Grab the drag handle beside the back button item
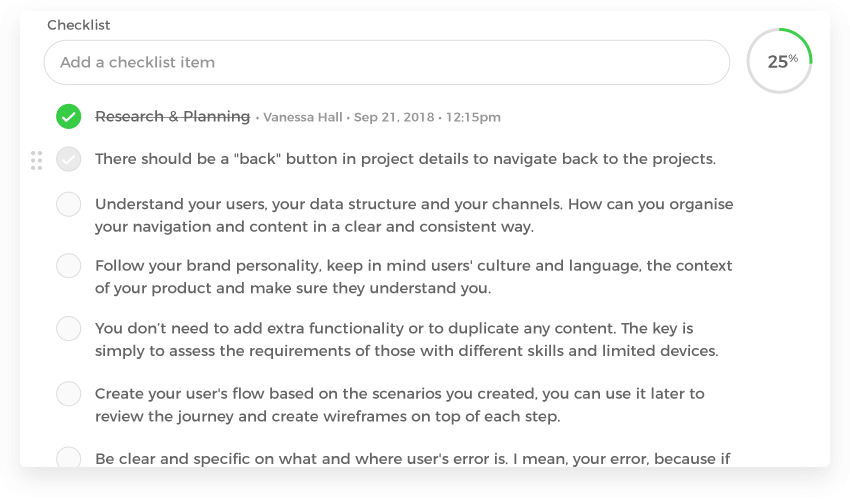This screenshot has height=500, width=850. 37,160
